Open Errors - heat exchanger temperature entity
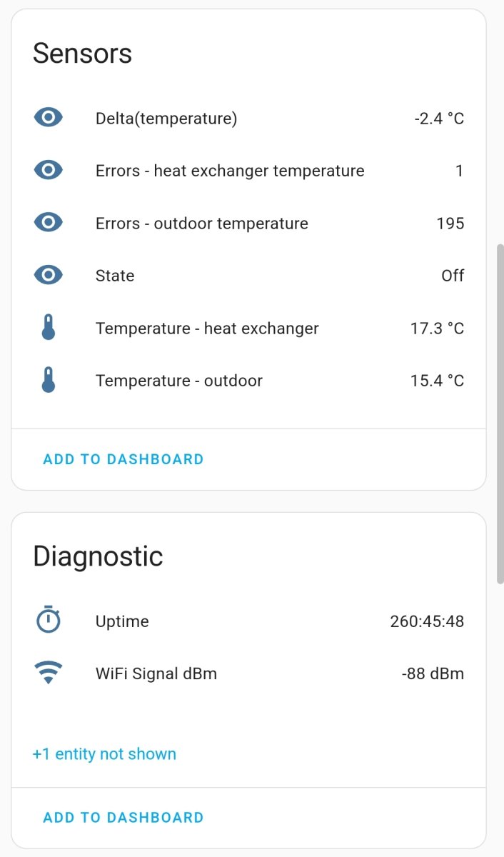 coord(248,171)
